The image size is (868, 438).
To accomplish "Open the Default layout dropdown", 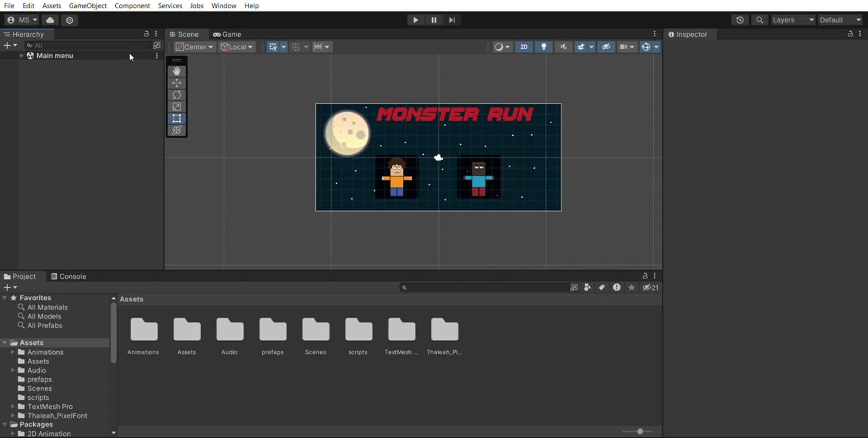I will pyautogui.click(x=840, y=20).
